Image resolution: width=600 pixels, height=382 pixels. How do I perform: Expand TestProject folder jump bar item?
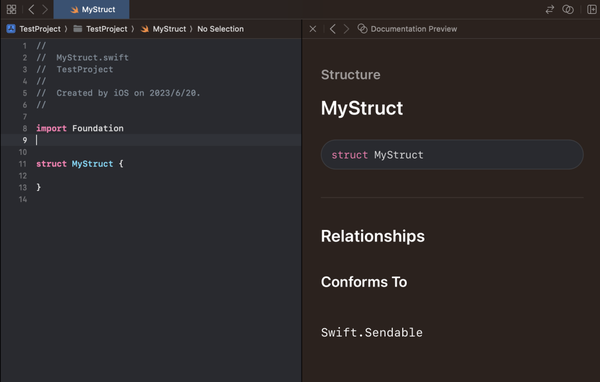[x=100, y=29]
